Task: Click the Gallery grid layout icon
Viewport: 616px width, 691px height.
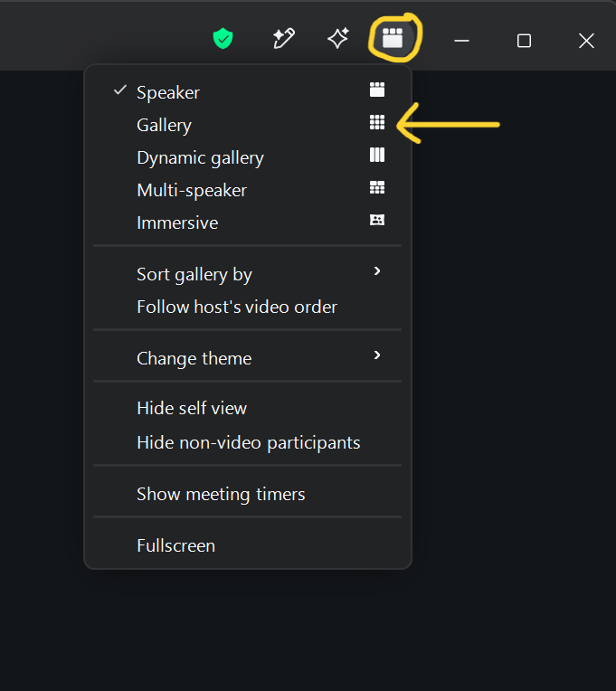Action: (x=377, y=122)
